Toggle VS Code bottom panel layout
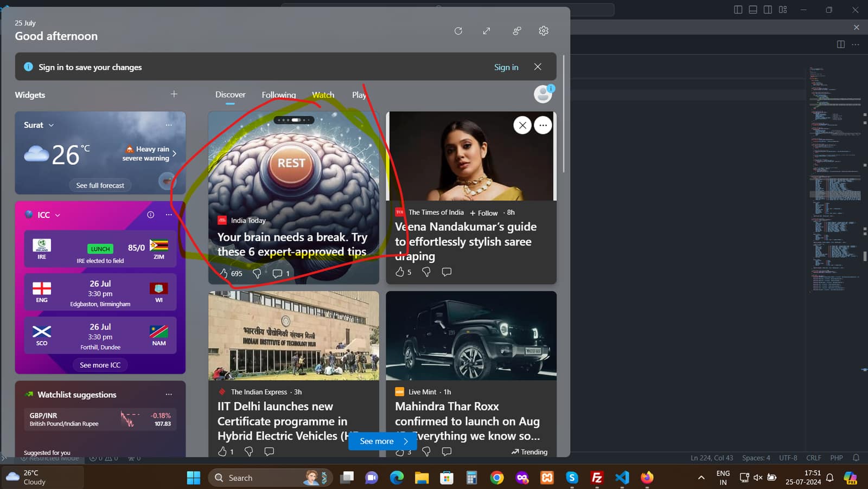Image resolution: width=868 pixels, height=489 pixels. (x=753, y=10)
